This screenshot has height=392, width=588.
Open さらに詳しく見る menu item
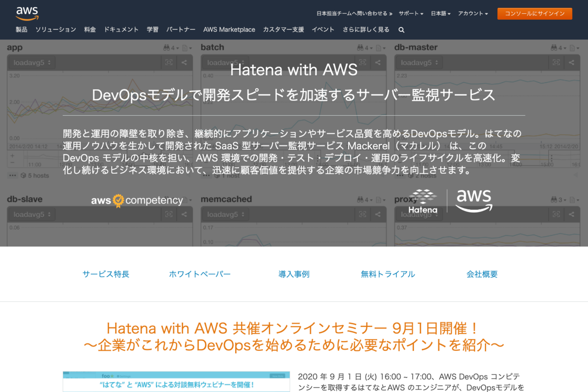point(366,29)
